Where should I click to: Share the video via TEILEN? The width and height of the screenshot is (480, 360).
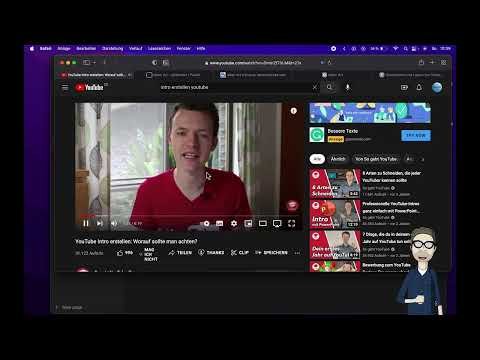click(180, 253)
